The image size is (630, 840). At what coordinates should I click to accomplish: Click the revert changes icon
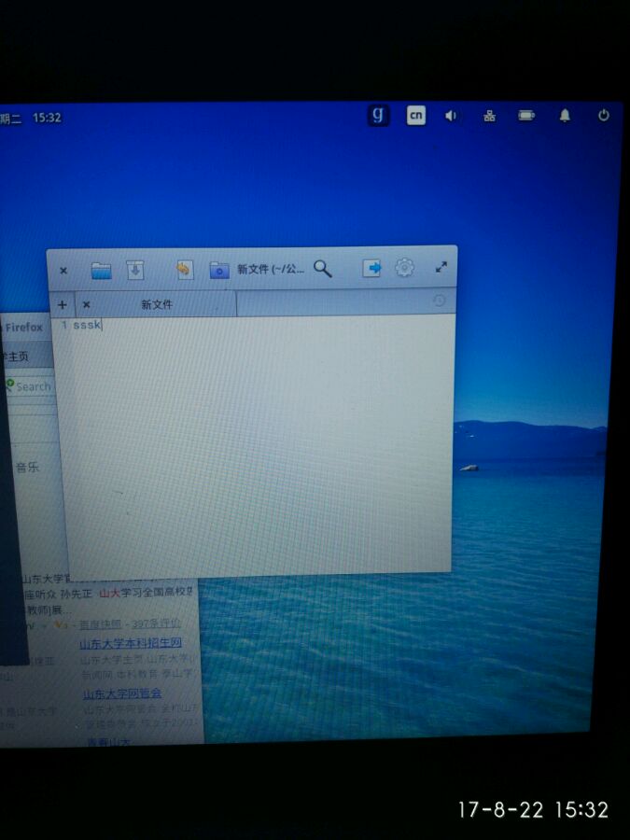coord(184,269)
